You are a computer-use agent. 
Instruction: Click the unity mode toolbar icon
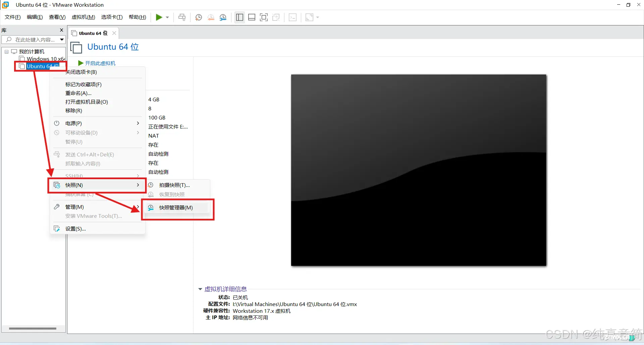(x=276, y=17)
